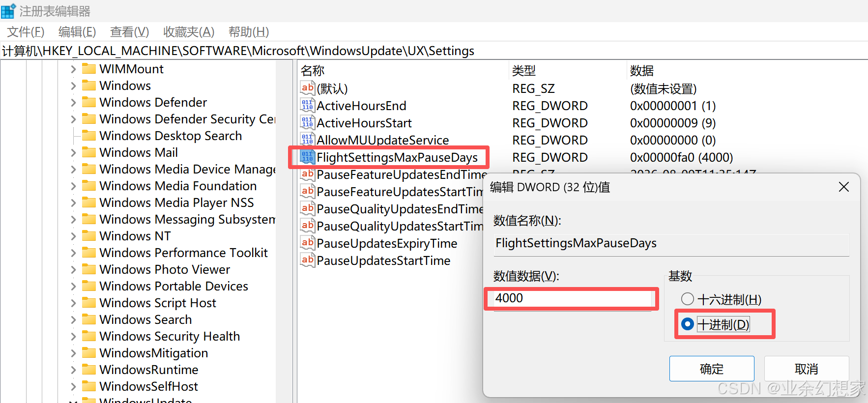Open the 查看(V) View menu
868x403 pixels.
click(129, 32)
